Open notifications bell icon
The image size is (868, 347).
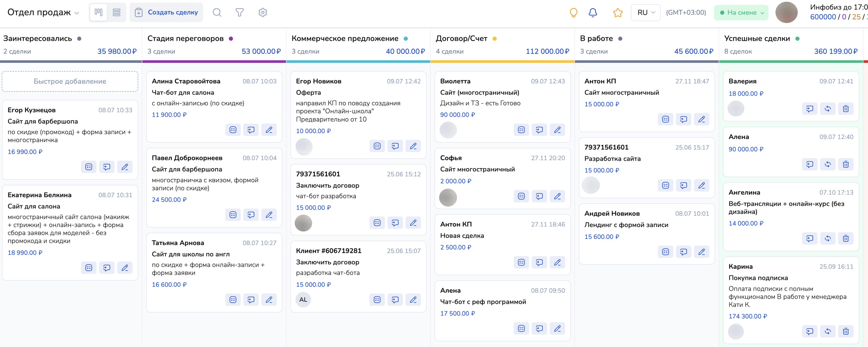(x=593, y=12)
